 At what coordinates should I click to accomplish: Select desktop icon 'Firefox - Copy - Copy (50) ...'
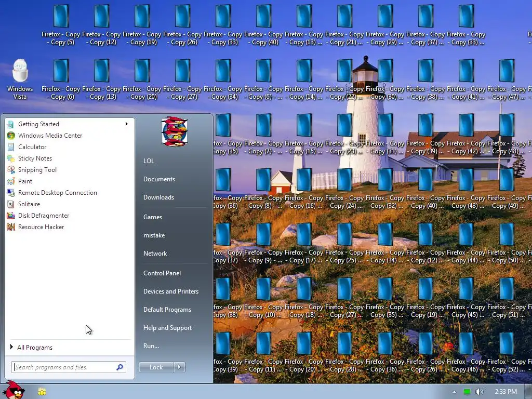(x=507, y=244)
